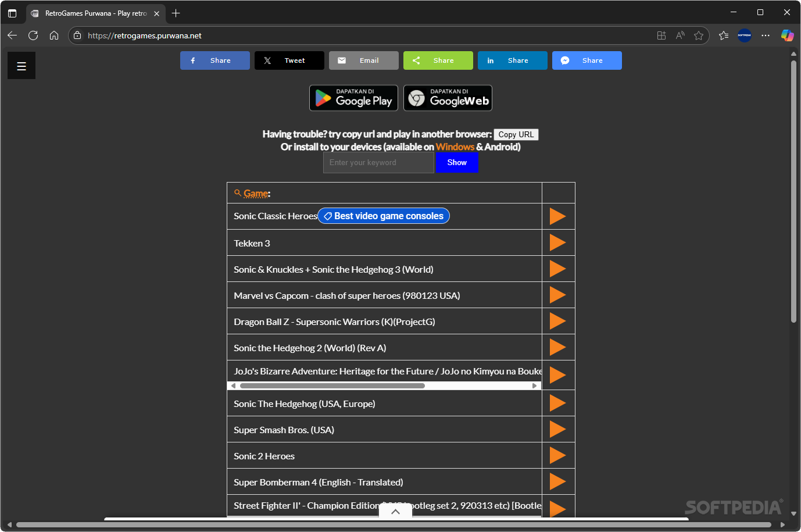Click the X Tweet button

289,60
